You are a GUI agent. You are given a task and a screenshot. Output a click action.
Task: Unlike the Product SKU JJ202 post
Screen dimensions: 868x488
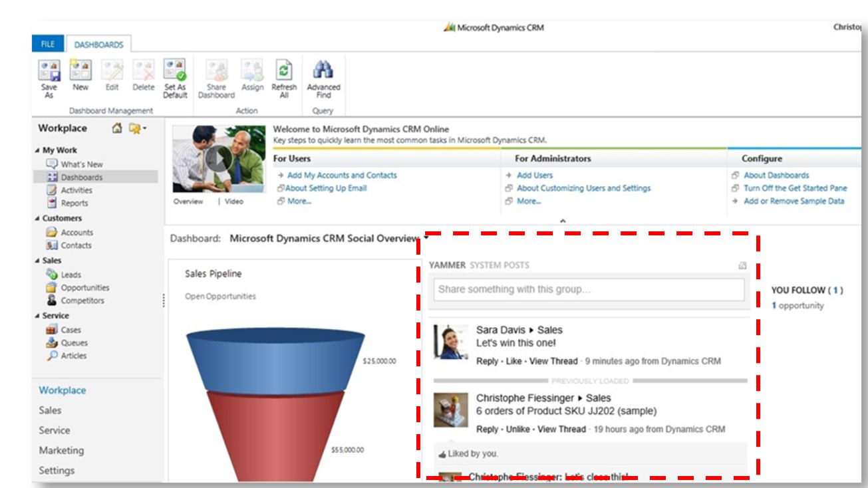517,429
